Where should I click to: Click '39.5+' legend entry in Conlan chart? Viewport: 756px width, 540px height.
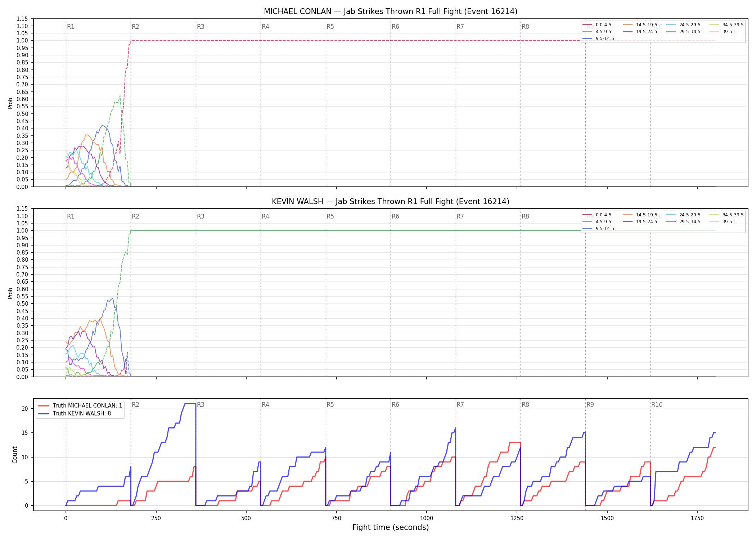tap(723, 32)
